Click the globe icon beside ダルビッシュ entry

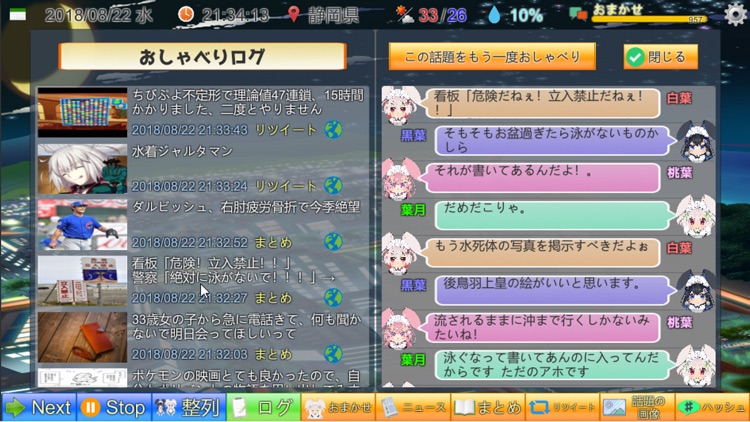[333, 242]
